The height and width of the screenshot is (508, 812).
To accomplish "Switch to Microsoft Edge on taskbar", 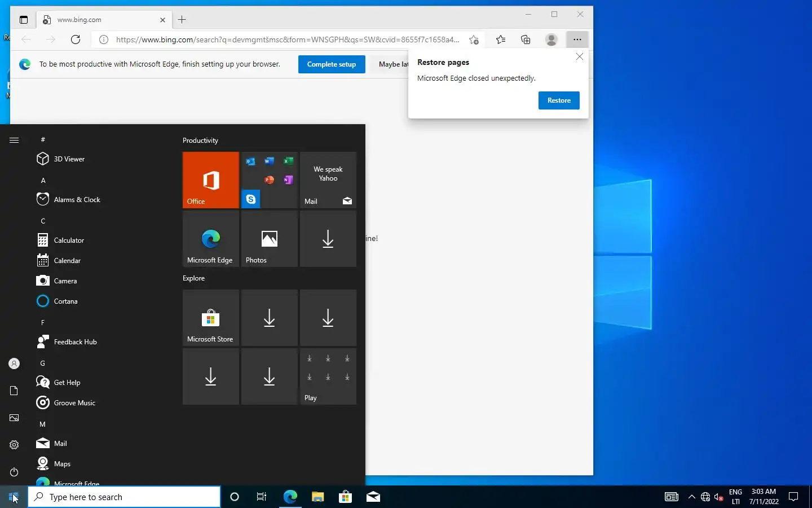I will pos(290,497).
